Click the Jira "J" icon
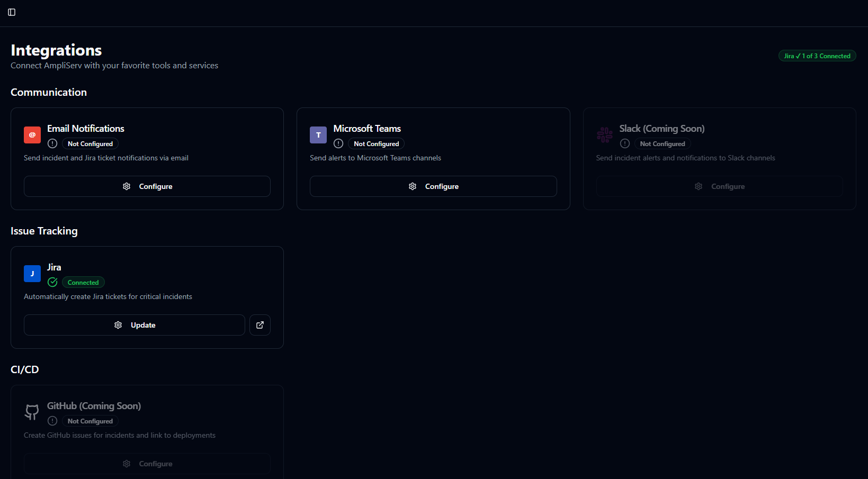Screen dimensions: 868x479 click(x=32, y=274)
